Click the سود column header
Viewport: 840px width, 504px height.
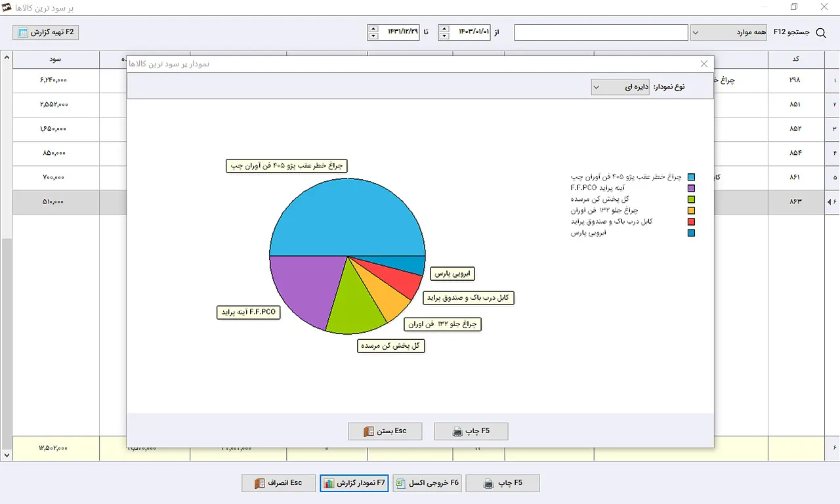(56, 59)
